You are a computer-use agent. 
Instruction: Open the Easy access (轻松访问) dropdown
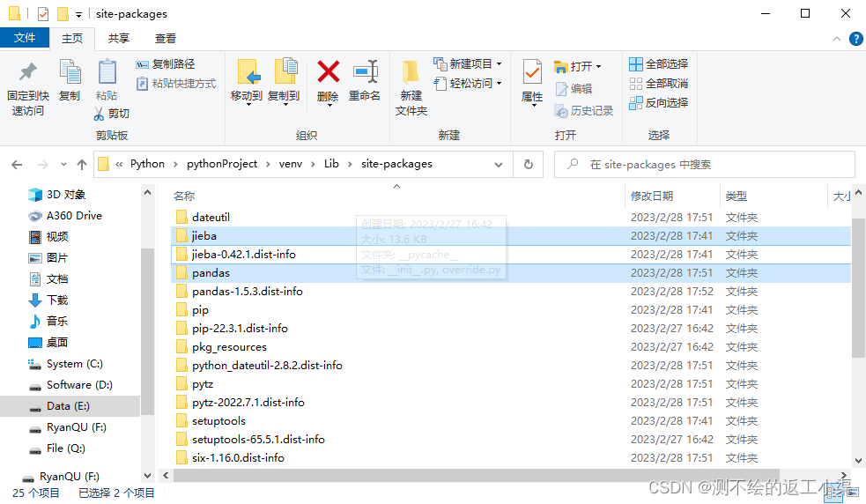pyautogui.click(x=468, y=84)
